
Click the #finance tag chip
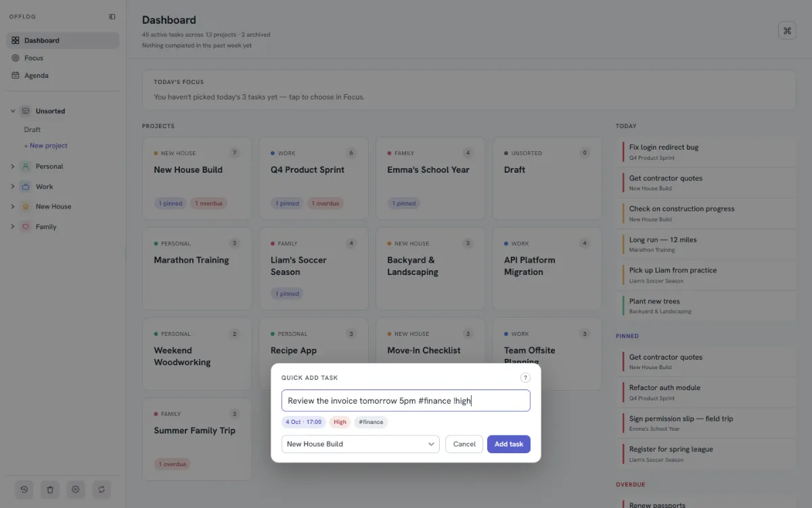pos(371,422)
